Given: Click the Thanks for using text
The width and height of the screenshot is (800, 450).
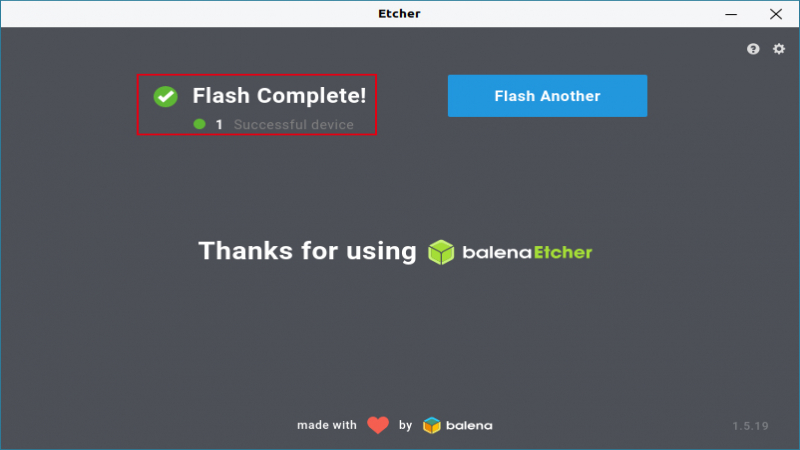Looking at the screenshot, I should tap(308, 251).
